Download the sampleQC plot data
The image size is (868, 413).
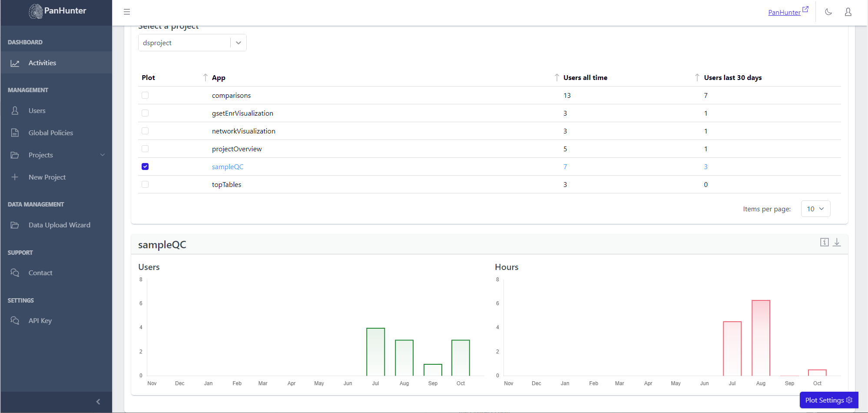pos(837,242)
